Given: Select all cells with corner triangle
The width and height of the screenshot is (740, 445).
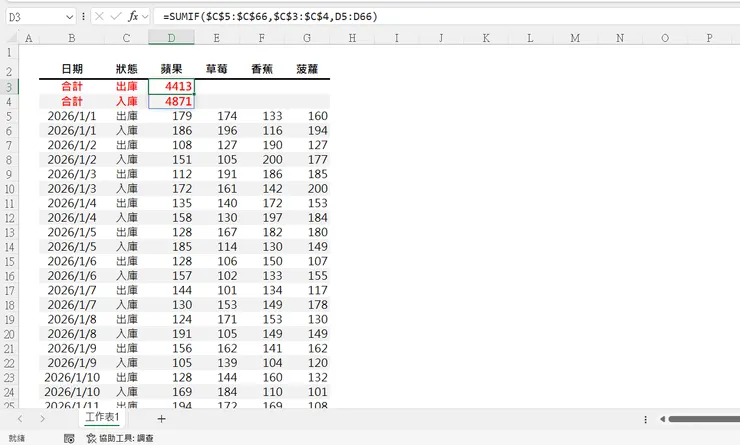Looking at the screenshot, I should (x=10, y=37).
